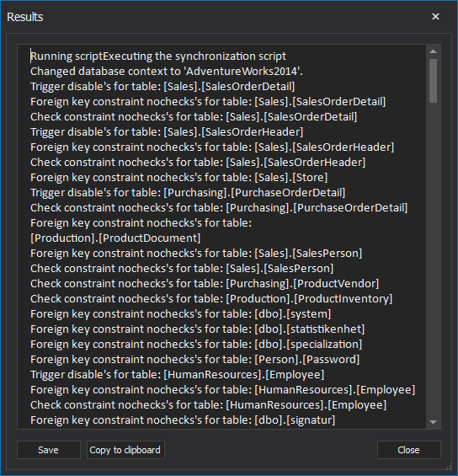This screenshot has height=476, width=458.
Task: Click the Save button
Action: [49, 450]
